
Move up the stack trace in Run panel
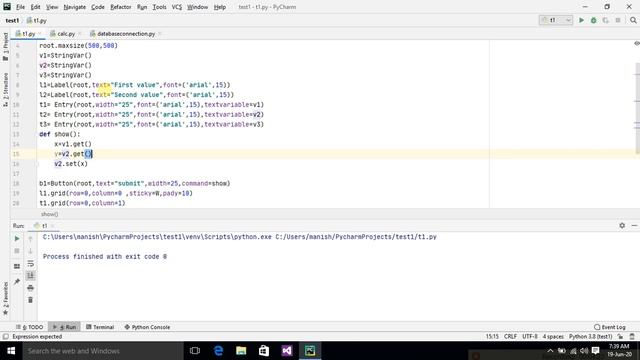(30, 238)
